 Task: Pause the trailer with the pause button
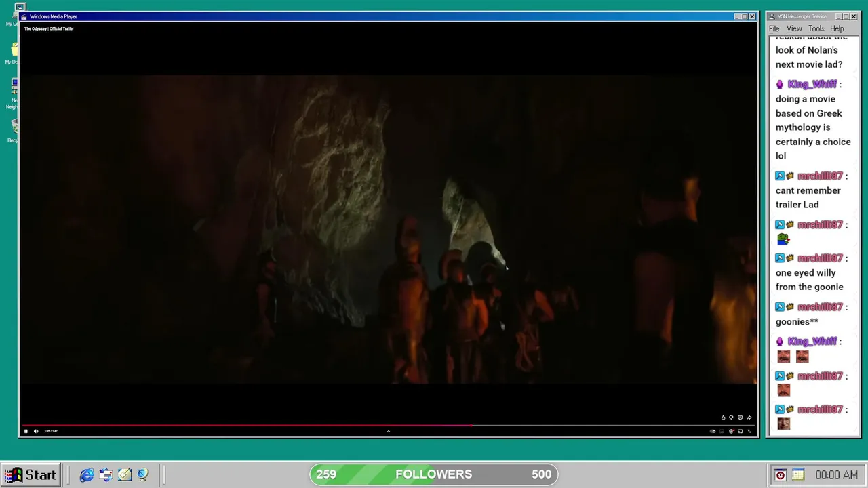26,431
